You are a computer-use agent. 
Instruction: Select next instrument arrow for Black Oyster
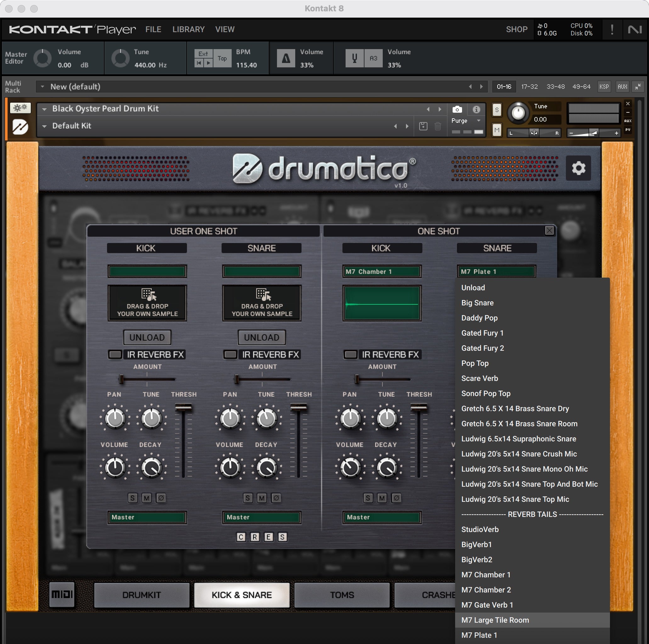point(440,109)
